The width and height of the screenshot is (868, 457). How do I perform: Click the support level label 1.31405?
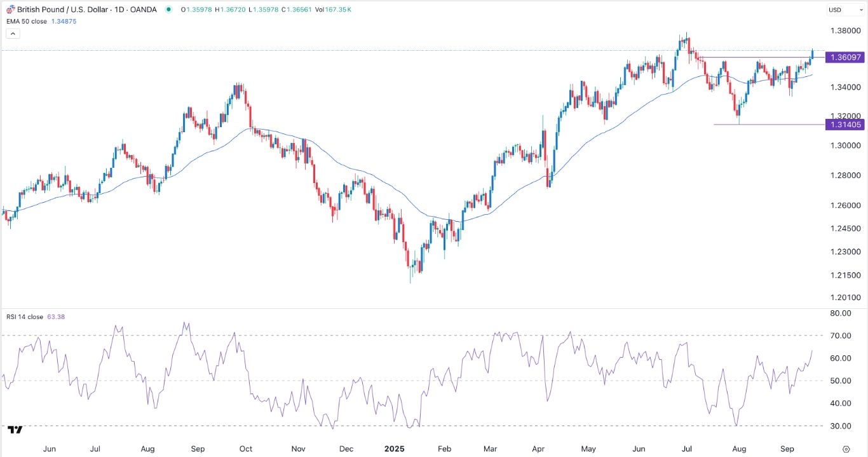(x=846, y=125)
